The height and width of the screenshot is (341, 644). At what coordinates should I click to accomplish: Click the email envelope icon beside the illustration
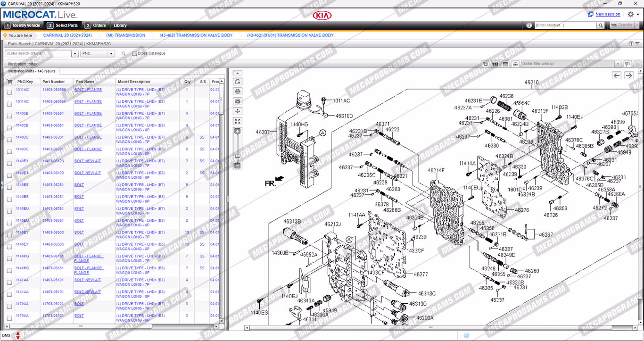coord(238,101)
